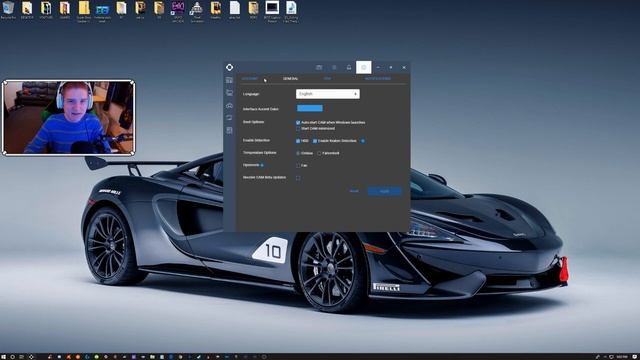The image size is (640, 360).
Task: Toggle Auto-start CAM when Windows launches checkbox
Action: (298, 122)
